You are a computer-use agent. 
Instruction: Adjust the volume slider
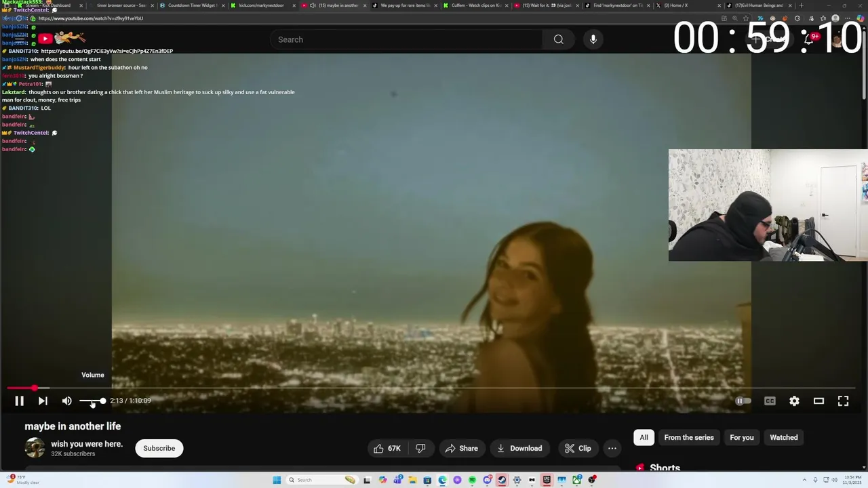coord(92,401)
